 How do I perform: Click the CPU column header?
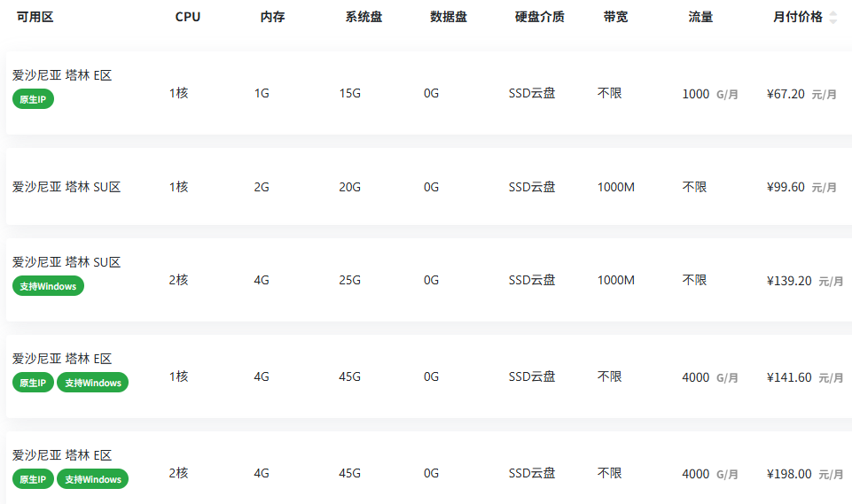[x=188, y=17]
